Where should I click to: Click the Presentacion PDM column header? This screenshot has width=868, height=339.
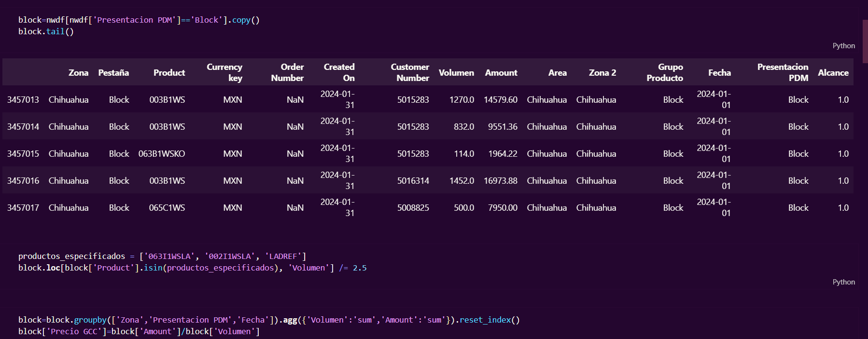(x=783, y=72)
